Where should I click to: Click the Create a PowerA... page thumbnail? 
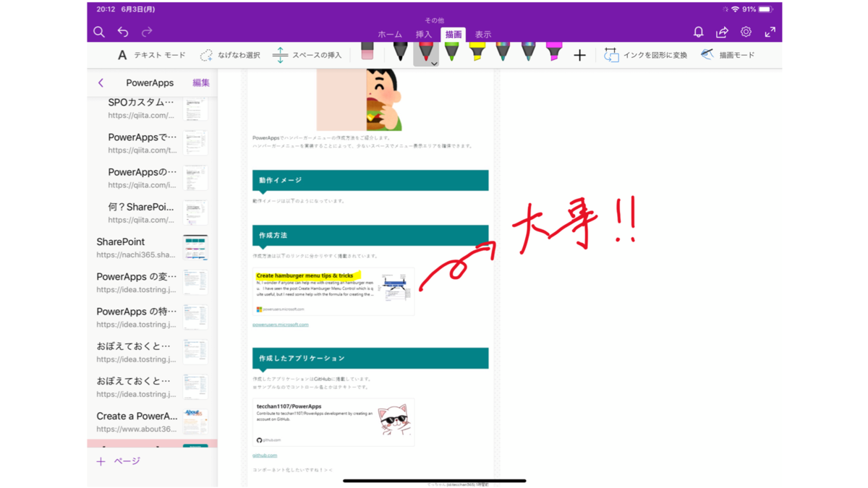click(x=195, y=422)
